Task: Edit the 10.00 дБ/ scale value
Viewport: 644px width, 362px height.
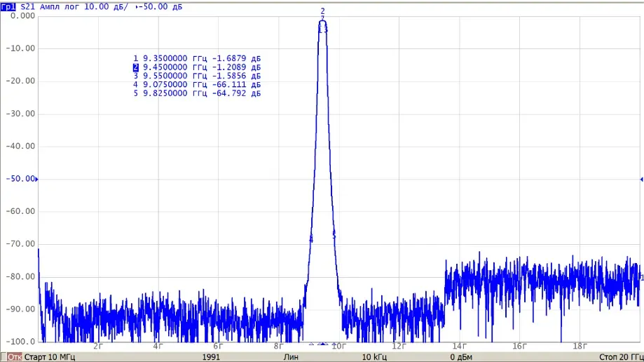Action: click(x=106, y=7)
